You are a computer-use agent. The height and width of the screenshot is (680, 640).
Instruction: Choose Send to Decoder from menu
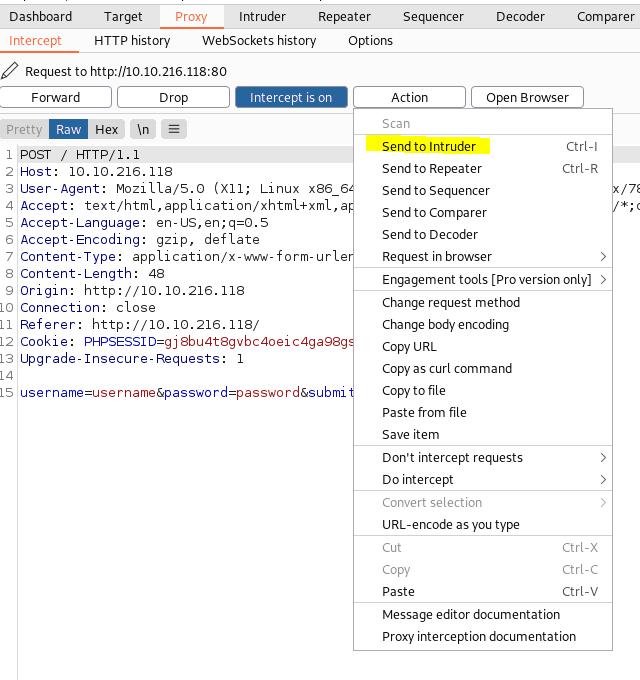483,235
